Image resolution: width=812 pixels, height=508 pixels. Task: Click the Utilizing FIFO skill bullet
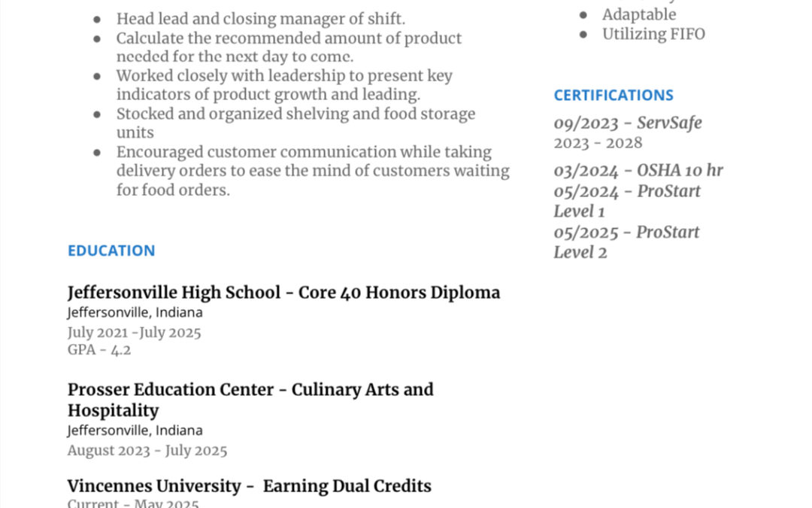click(653, 34)
